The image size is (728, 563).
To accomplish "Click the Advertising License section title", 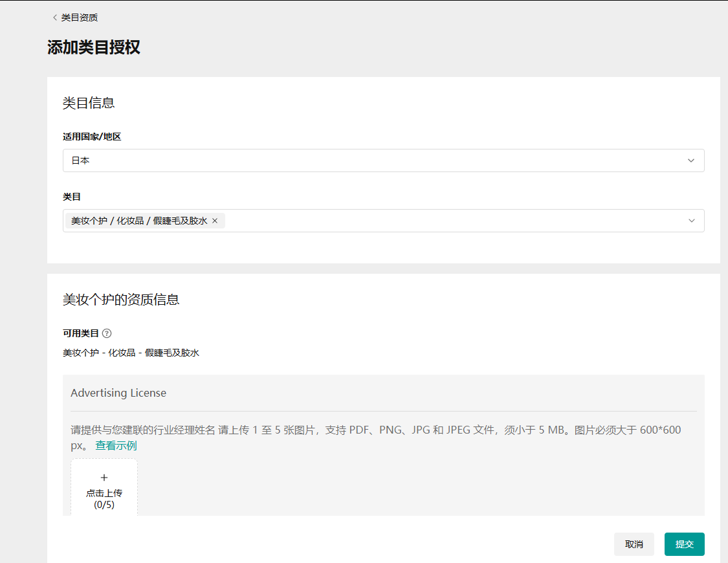I will pos(118,393).
